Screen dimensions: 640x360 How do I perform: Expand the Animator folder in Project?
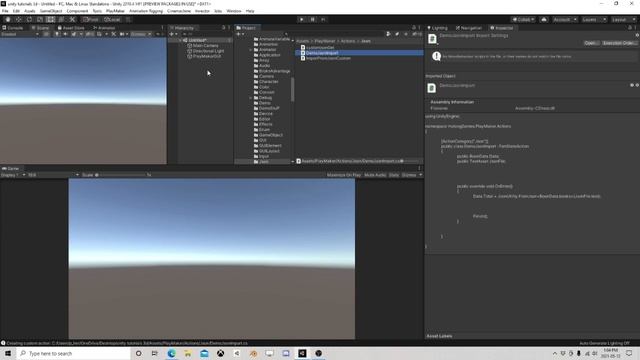(251, 50)
